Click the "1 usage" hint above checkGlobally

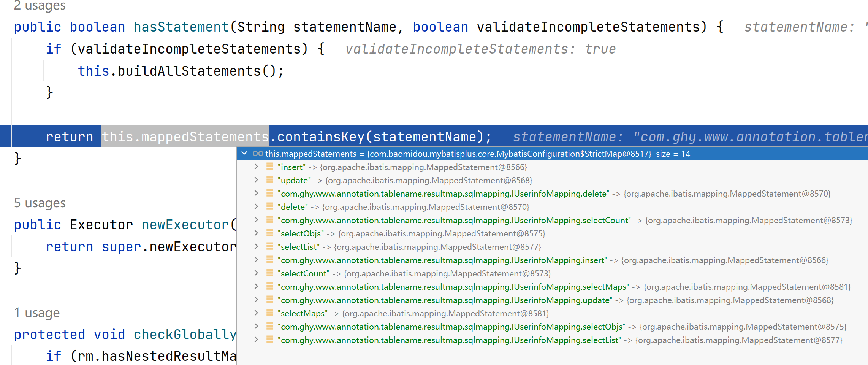coord(37,313)
